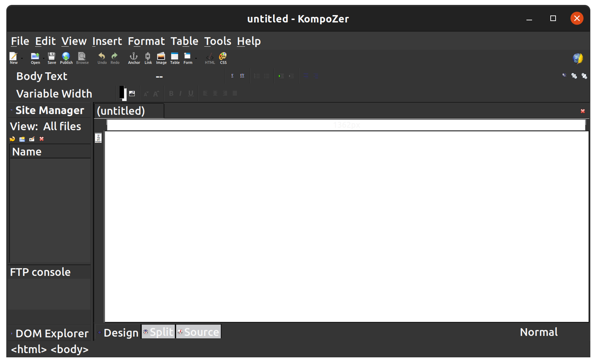The height and width of the screenshot is (364, 597).
Task: Select the (untitled) document tab
Action: pyautogui.click(x=129, y=111)
